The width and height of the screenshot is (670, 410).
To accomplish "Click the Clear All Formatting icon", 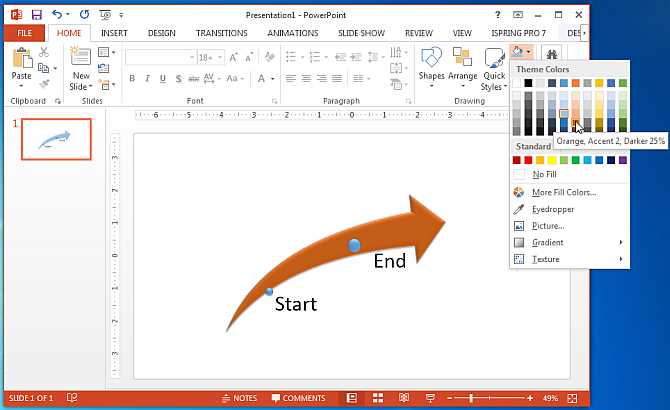I will click(x=269, y=56).
